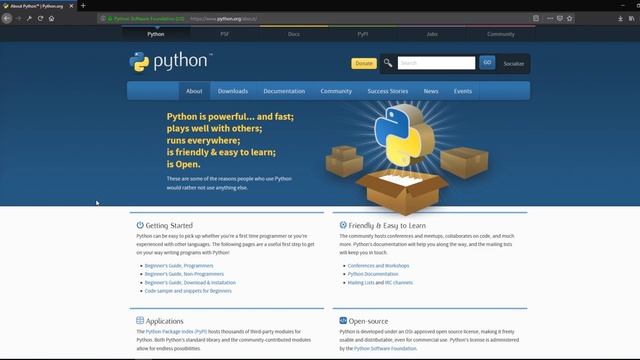Switch to the Jobs top meta tab

tap(432, 34)
